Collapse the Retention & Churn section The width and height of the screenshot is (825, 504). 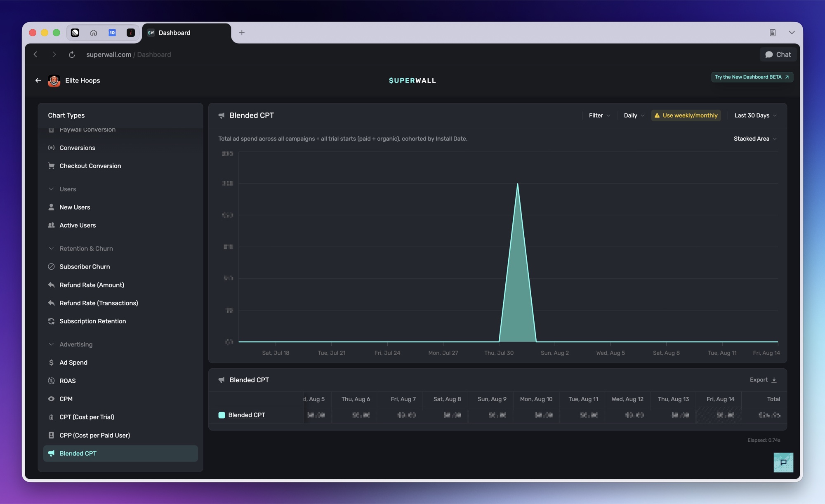[x=51, y=248]
